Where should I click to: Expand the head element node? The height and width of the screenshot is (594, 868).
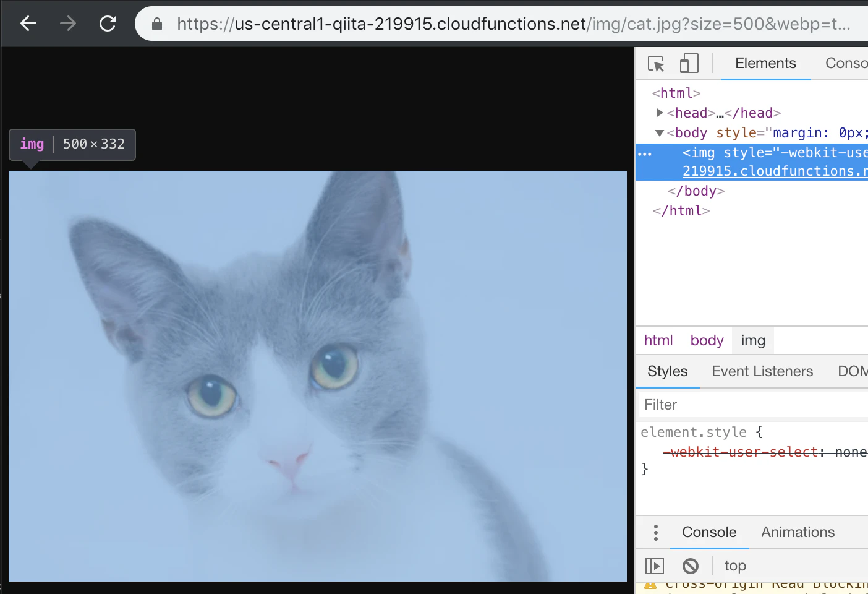(660, 113)
